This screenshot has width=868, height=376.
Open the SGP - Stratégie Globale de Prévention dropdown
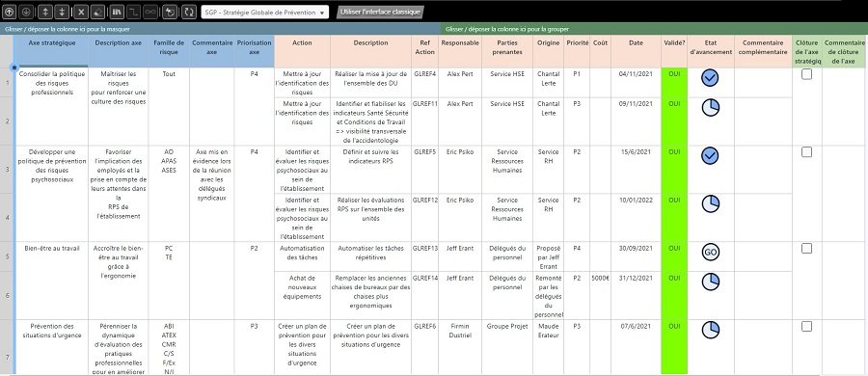click(x=264, y=13)
